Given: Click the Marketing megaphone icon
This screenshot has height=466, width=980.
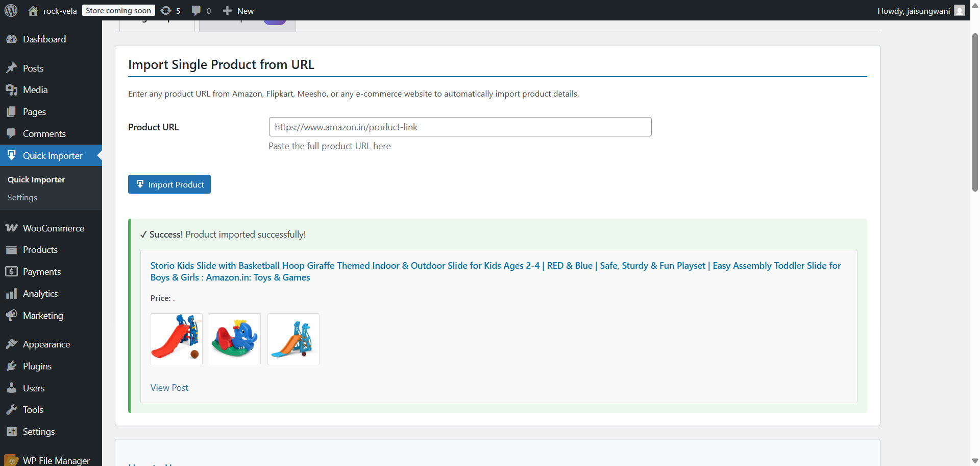Looking at the screenshot, I should pyautogui.click(x=12, y=316).
